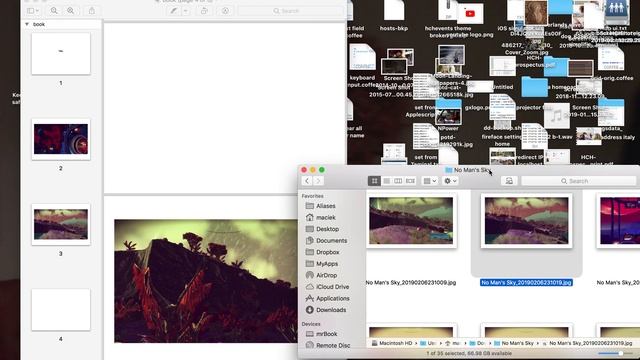Select page 1 thumbnail in Preview sidebar
Viewport: 640px width, 360px height.
click(61, 53)
